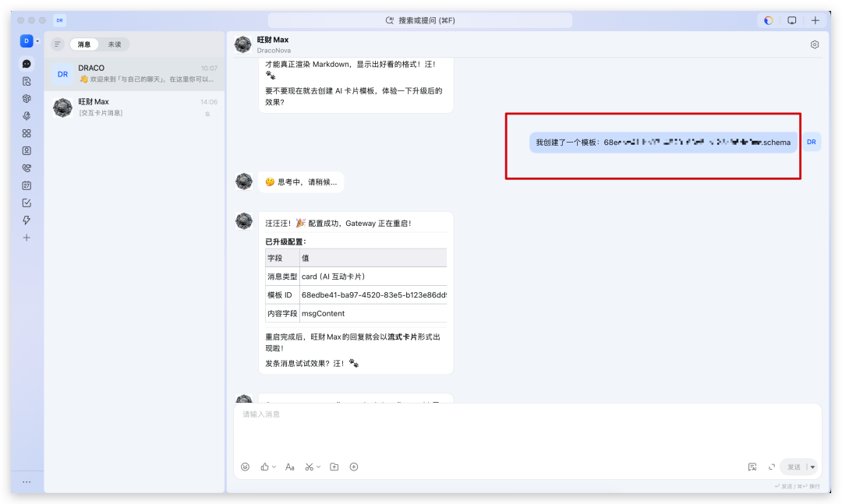Switch to the 未读 tab
Image resolution: width=842 pixels, height=504 pixels.
pos(115,44)
